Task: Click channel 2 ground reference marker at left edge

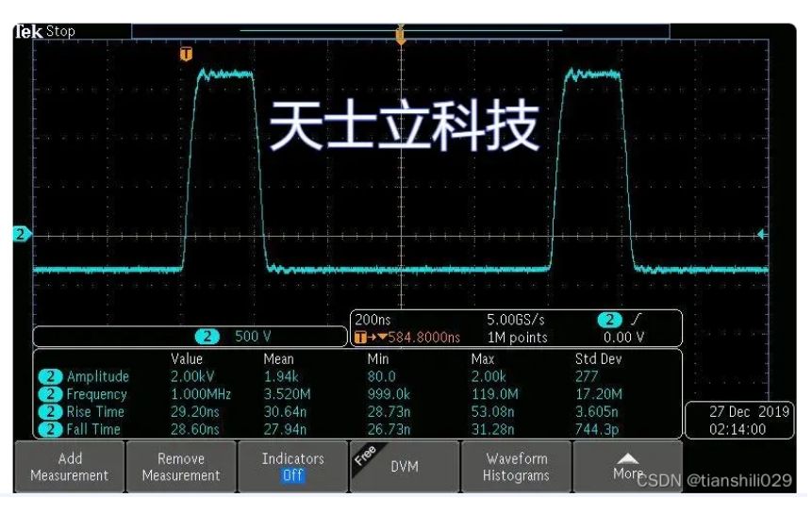Action: pyautogui.click(x=22, y=234)
